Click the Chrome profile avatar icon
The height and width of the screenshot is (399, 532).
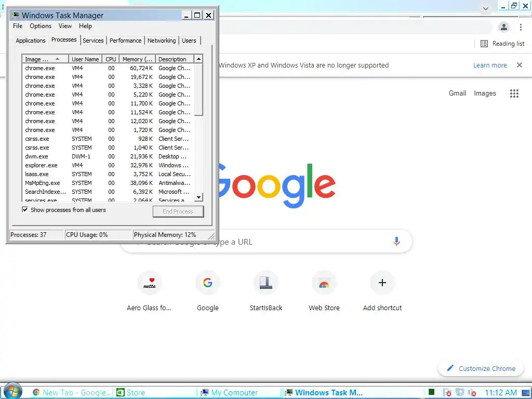(504, 27)
